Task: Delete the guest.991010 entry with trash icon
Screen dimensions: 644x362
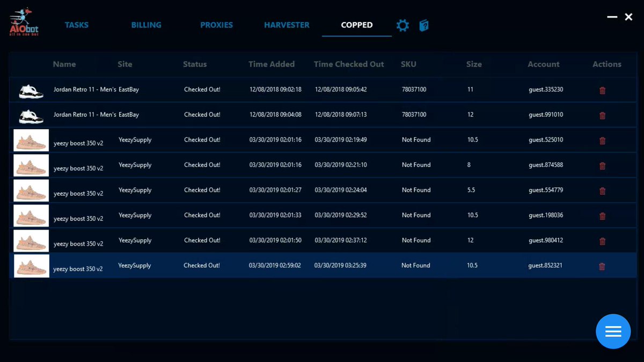Action: [x=602, y=115]
